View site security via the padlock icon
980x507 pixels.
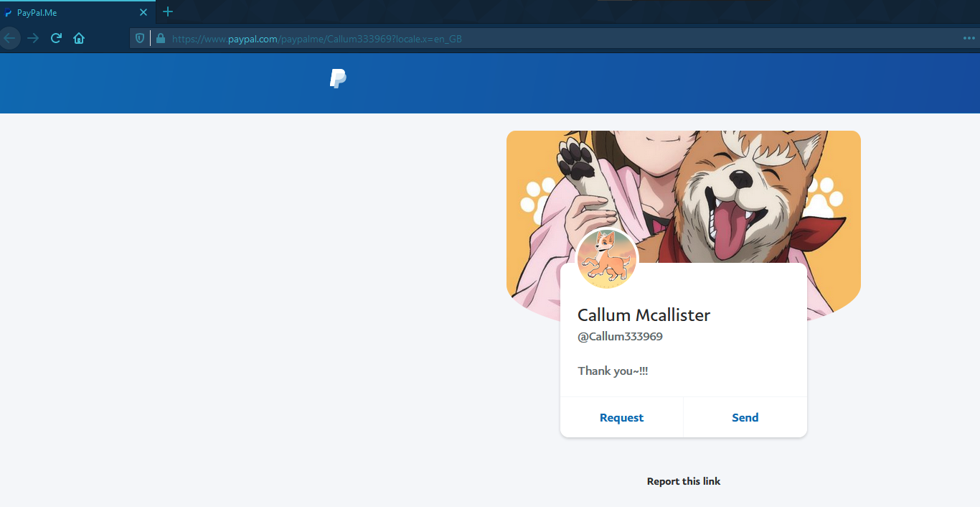coord(160,39)
